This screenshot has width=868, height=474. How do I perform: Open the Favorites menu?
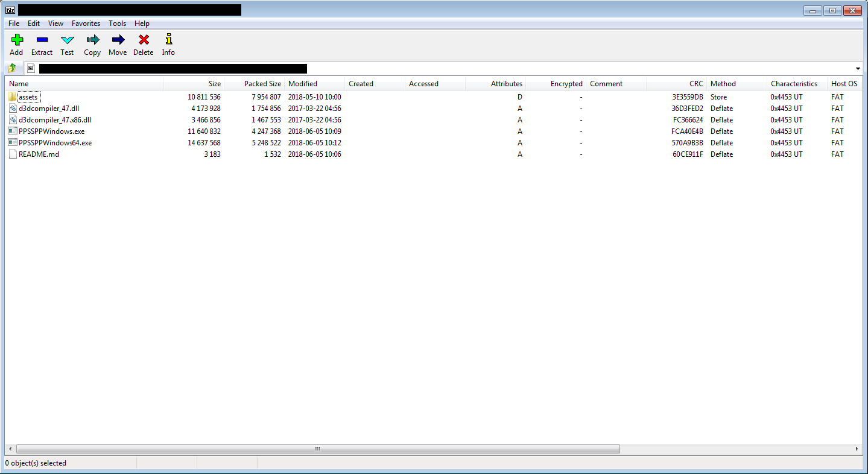(x=86, y=24)
